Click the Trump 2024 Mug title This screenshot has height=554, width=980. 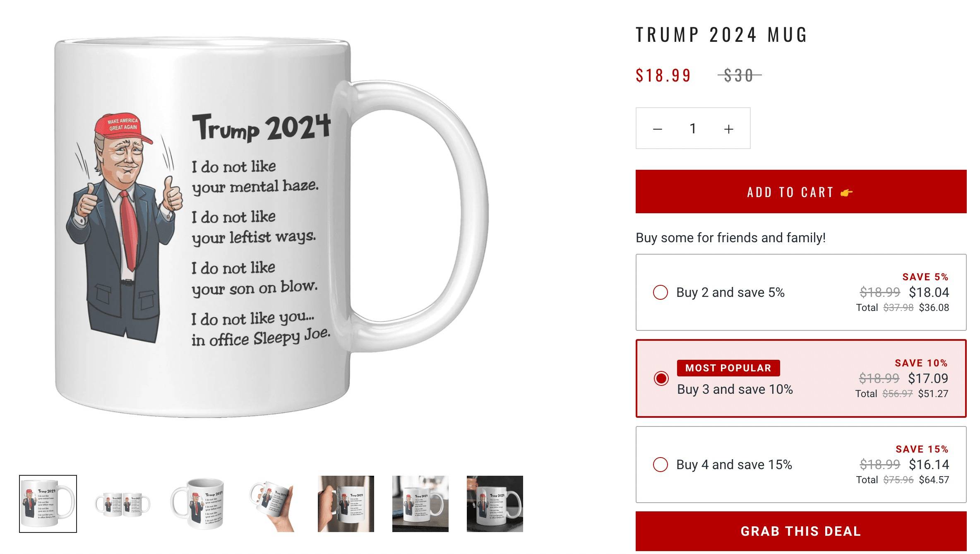(721, 35)
